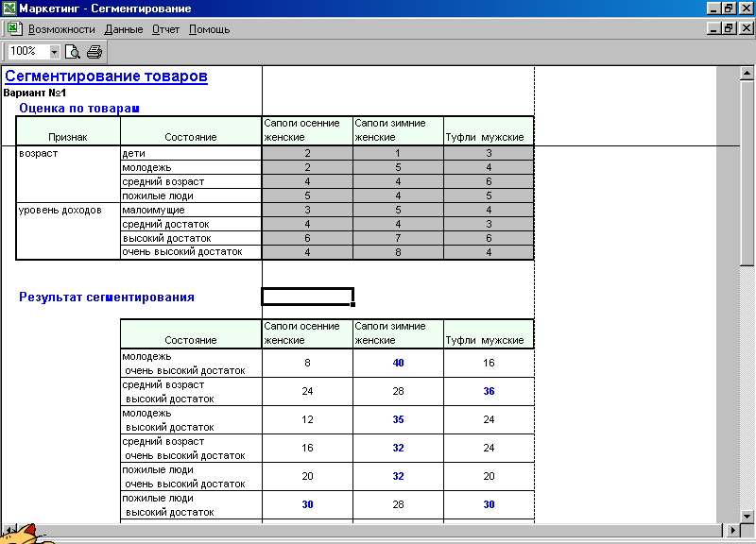Select the молодежь row label in top table
The width and height of the screenshot is (756, 544).
191,167
